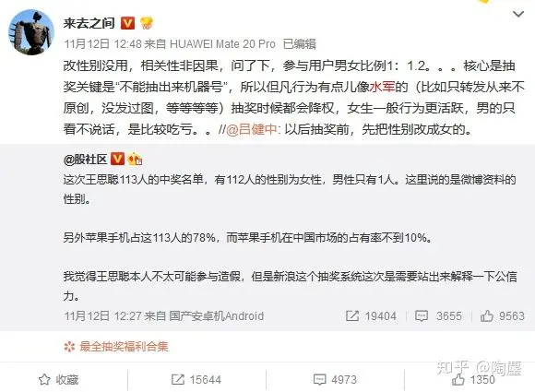The width and height of the screenshot is (535, 392).
Task: Open the 最全抽奖福利合集 link
Action: pos(124,347)
